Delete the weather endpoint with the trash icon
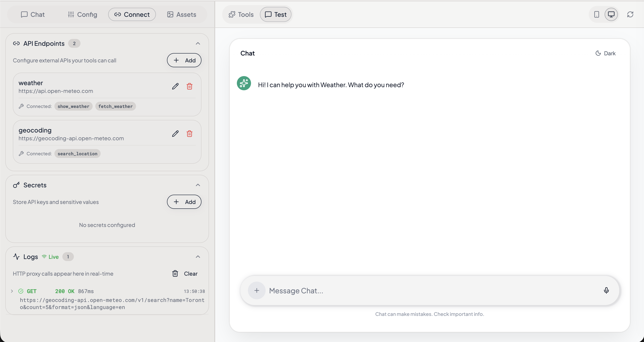This screenshot has height=342, width=644. (x=190, y=86)
